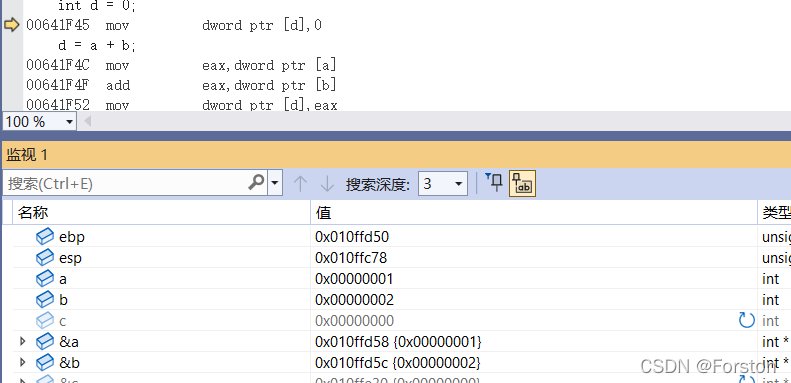Select the ebp variable cube icon
This screenshot has height=383, width=791.
coord(45,237)
